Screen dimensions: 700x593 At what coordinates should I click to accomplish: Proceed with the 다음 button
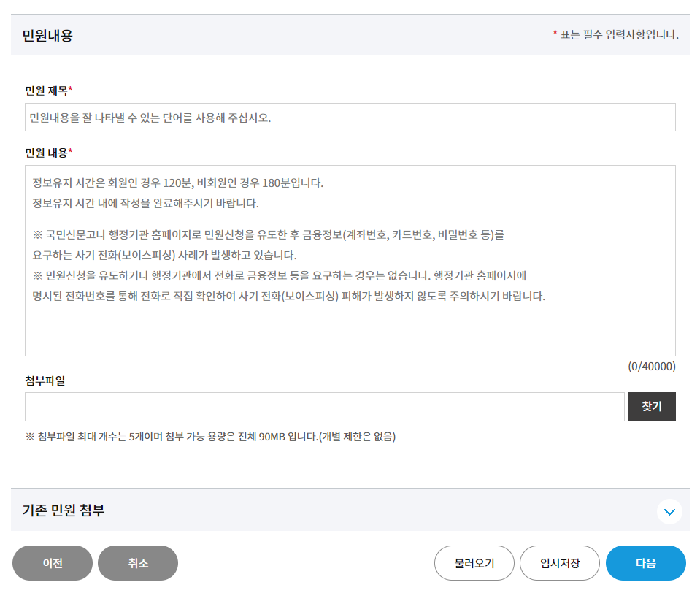point(645,563)
